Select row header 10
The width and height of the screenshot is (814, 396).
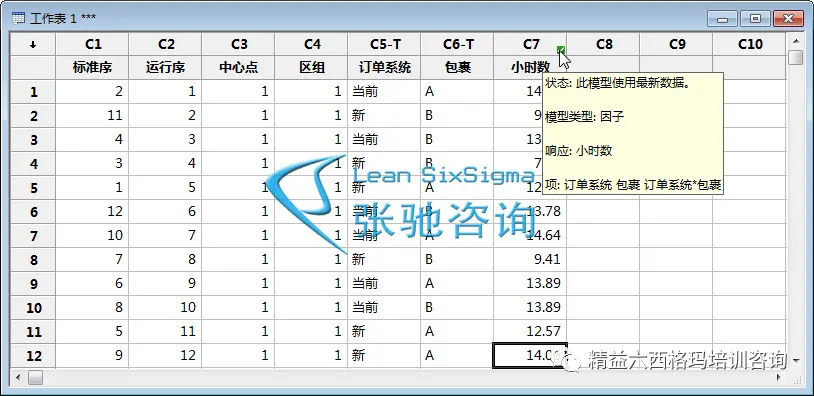click(x=33, y=308)
